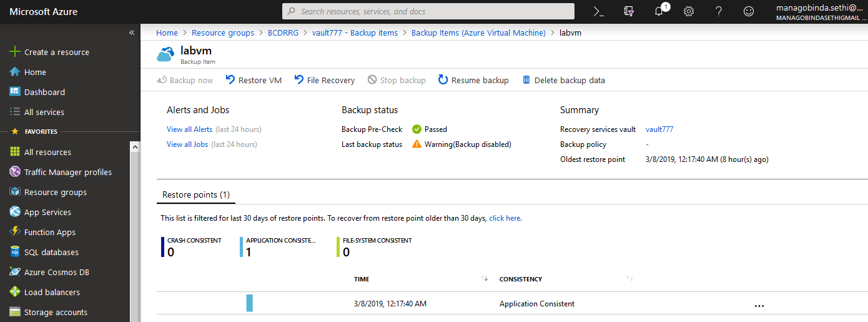Sort by the Consistency column arrows
This screenshot has width=868, height=322.
(x=629, y=279)
